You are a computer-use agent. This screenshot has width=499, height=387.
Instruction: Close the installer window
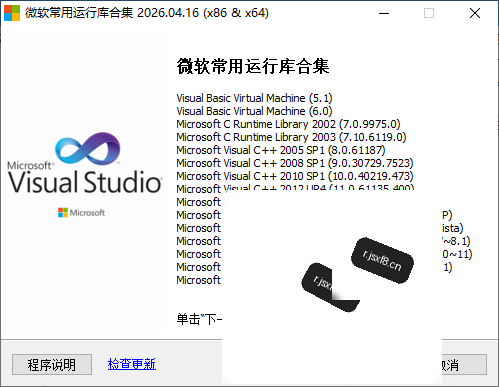click(475, 13)
